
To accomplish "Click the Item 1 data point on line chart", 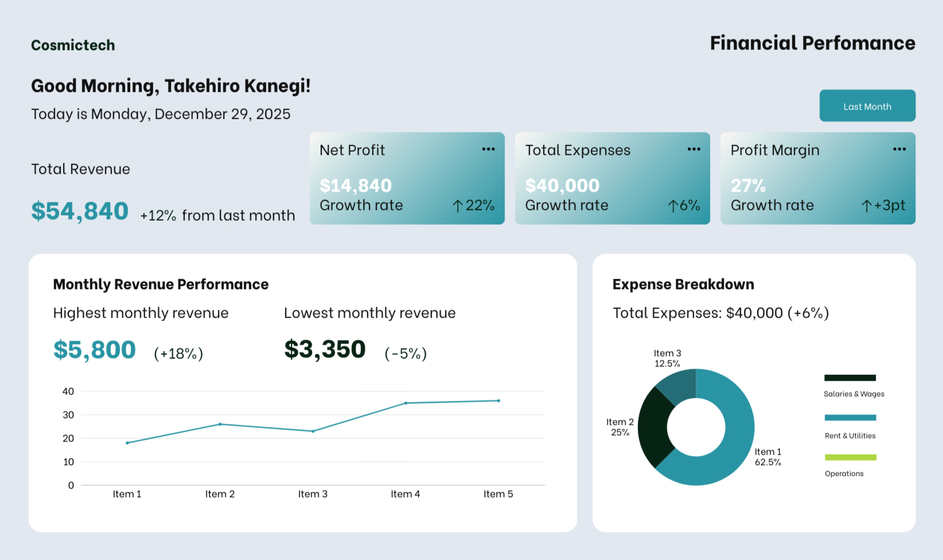I will pyautogui.click(x=127, y=443).
